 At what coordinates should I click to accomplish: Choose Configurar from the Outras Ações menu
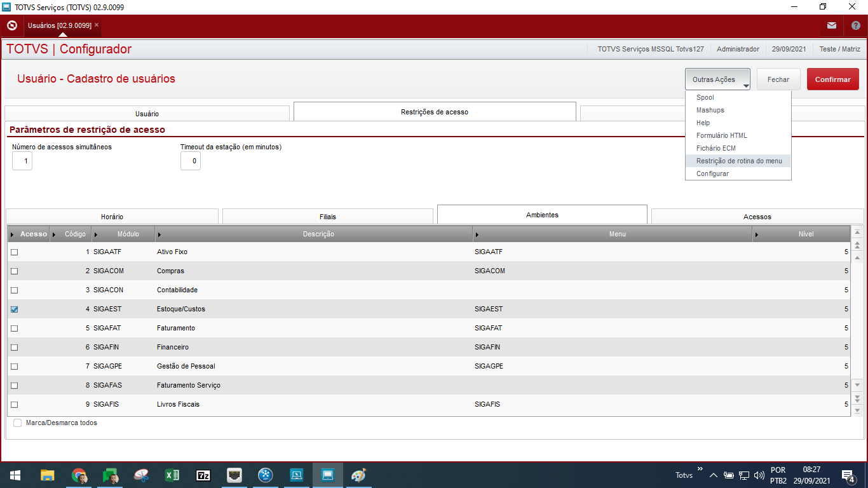click(738, 173)
